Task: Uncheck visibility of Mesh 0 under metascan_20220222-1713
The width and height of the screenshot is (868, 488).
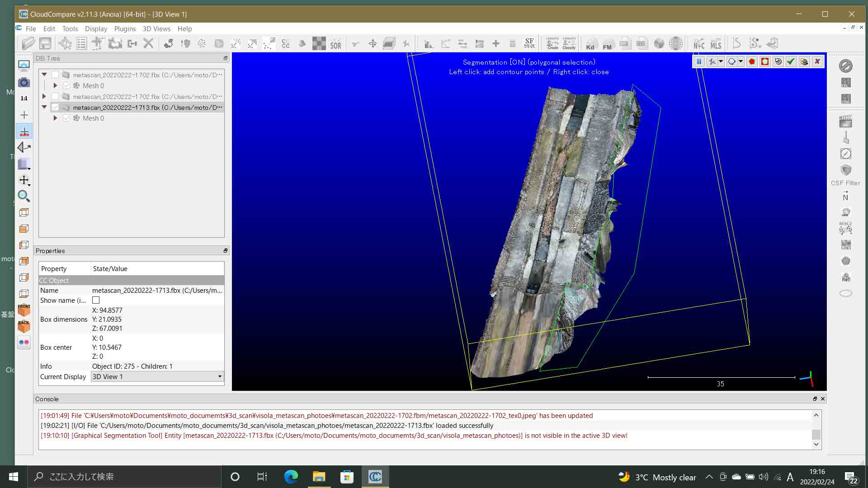Action: [66, 118]
